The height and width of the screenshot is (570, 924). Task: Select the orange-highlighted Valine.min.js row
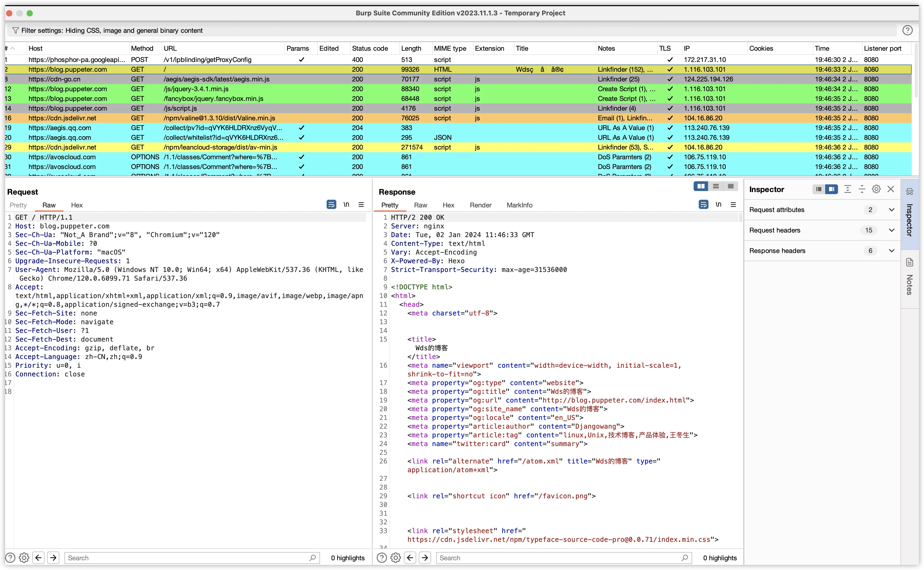click(458, 118)
